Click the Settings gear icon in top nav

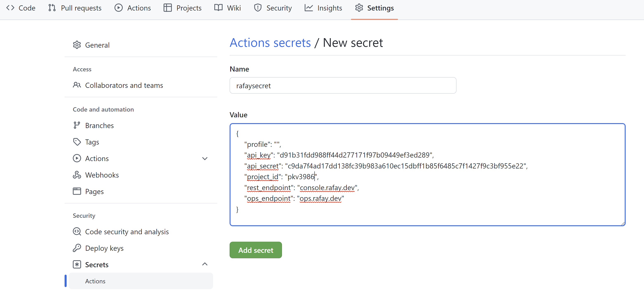[359, 8]
